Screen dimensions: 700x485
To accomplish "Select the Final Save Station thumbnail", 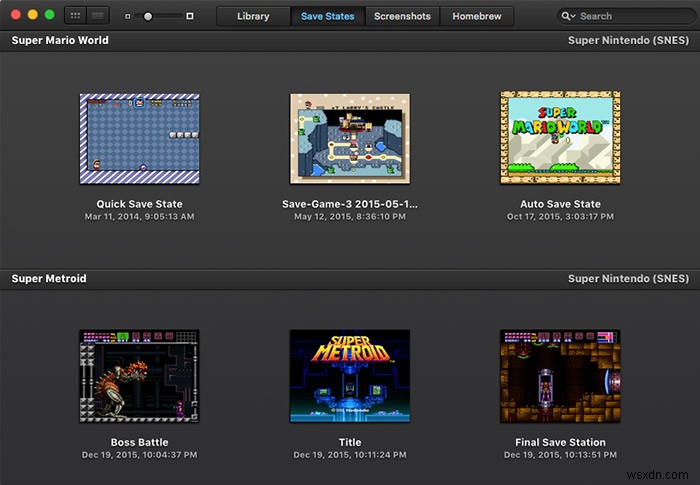I will (x=560, y=376).
